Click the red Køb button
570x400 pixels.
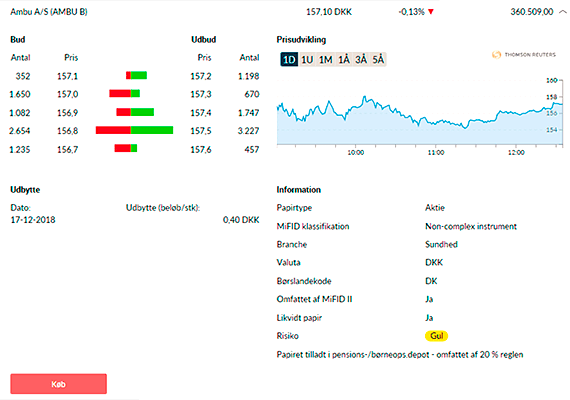tap(59, 384)
